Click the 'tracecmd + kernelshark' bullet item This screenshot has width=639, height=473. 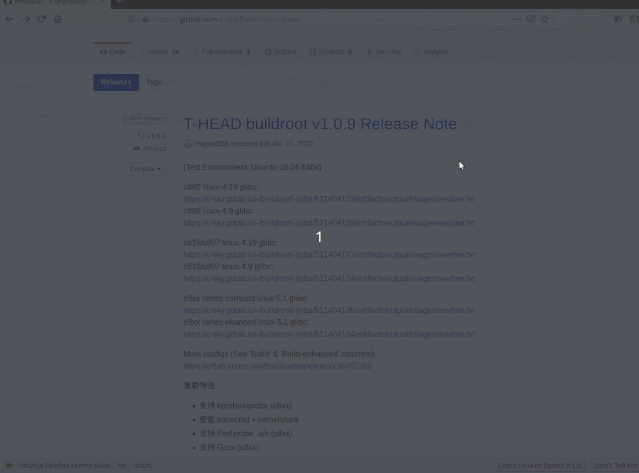[x=249, y=420]
